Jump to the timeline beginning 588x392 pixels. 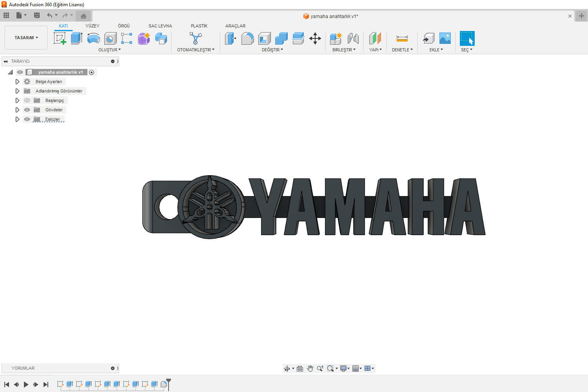(x=7, y=385)
